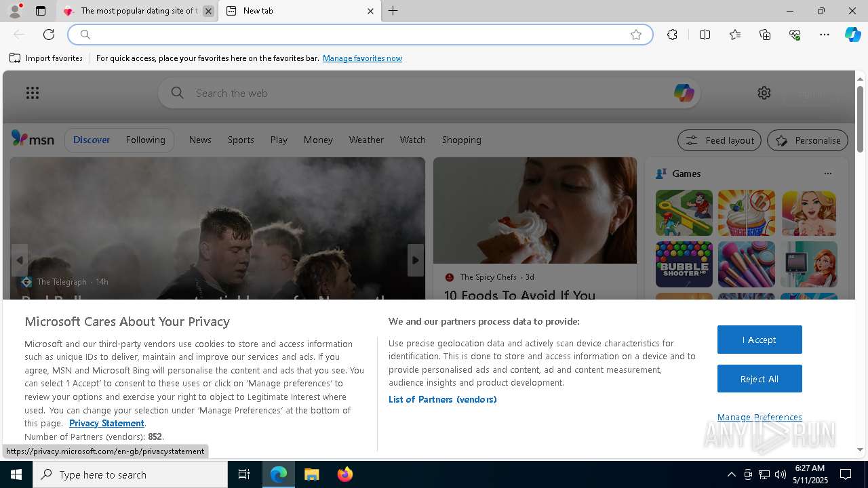Image resolution: width=868 pixels, height=488 pixels.
Task: Open the Windows Start menu
Action: 16,474
